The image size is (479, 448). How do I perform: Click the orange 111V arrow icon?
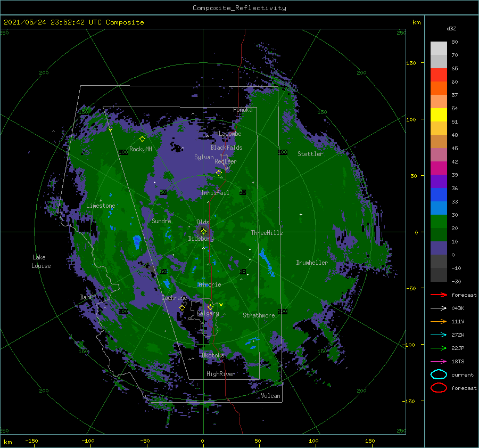(439, 321)
